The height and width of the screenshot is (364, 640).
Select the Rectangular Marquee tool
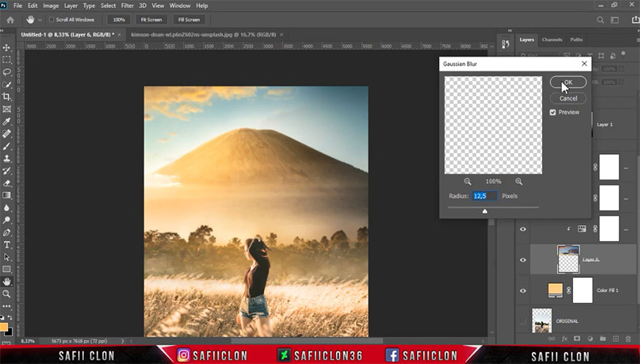(x=7, y=60)
